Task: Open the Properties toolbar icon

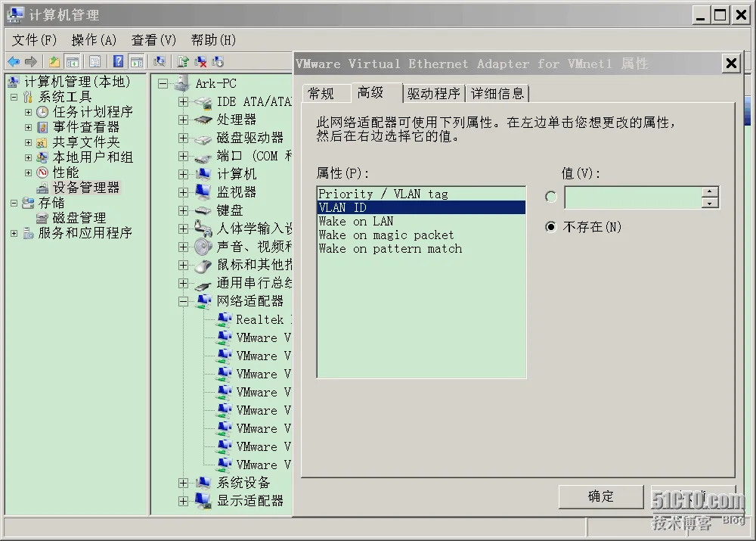Action: click(x=95, y=62)
